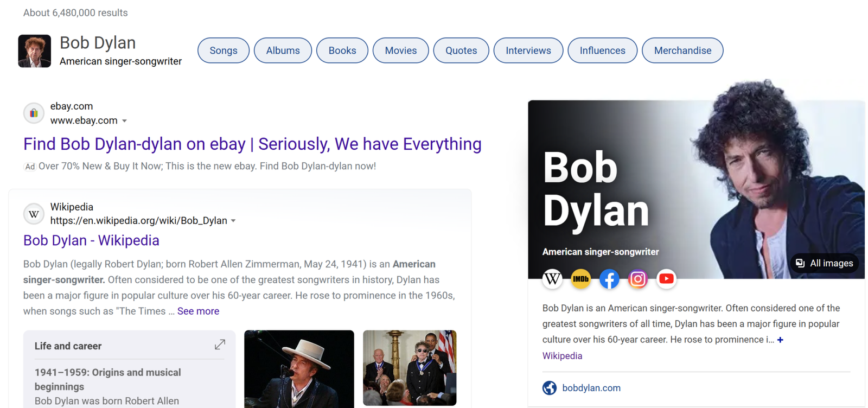Open dropdown arrow next to www.ebay.com
The width and height of the screenshot is (868, 408).
[x=125, y=121]
